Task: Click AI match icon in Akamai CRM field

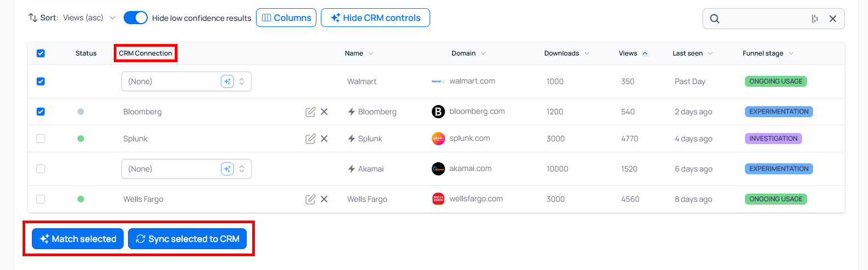Action: coord(227,169)
